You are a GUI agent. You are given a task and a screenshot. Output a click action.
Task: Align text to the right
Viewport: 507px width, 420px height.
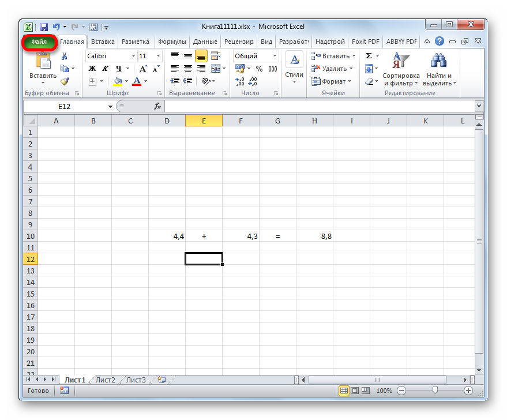coord(201,69)
